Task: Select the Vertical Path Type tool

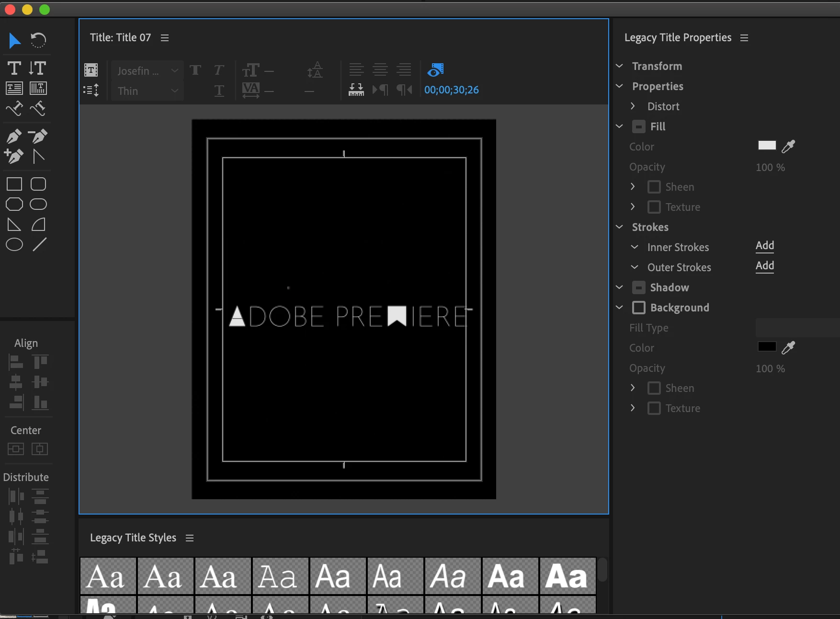Action: tap(38, 109)
